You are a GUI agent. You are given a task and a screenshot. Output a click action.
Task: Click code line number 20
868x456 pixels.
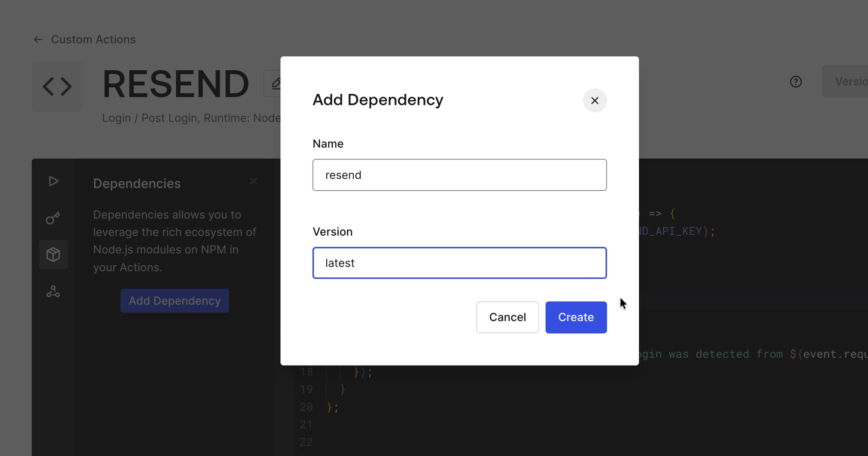(307, 407)
